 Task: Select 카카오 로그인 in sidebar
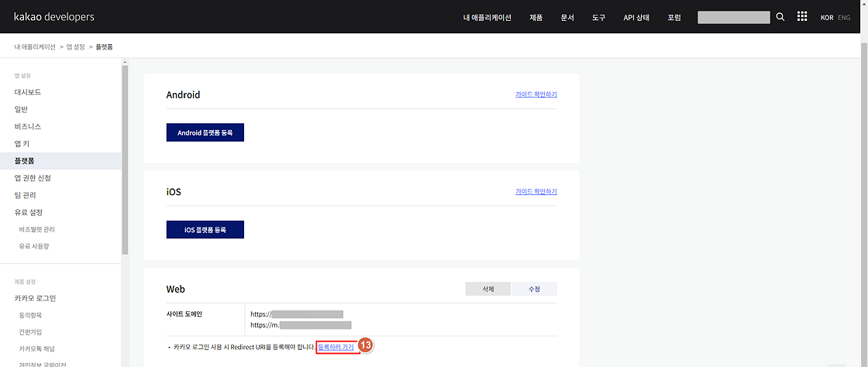[x=36, y=298]
